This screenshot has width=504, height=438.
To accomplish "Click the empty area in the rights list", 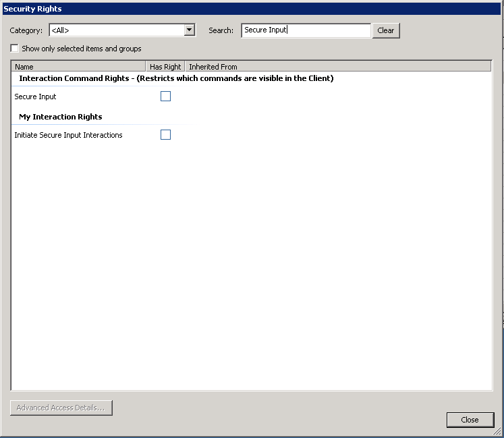I will coord(251,270).
